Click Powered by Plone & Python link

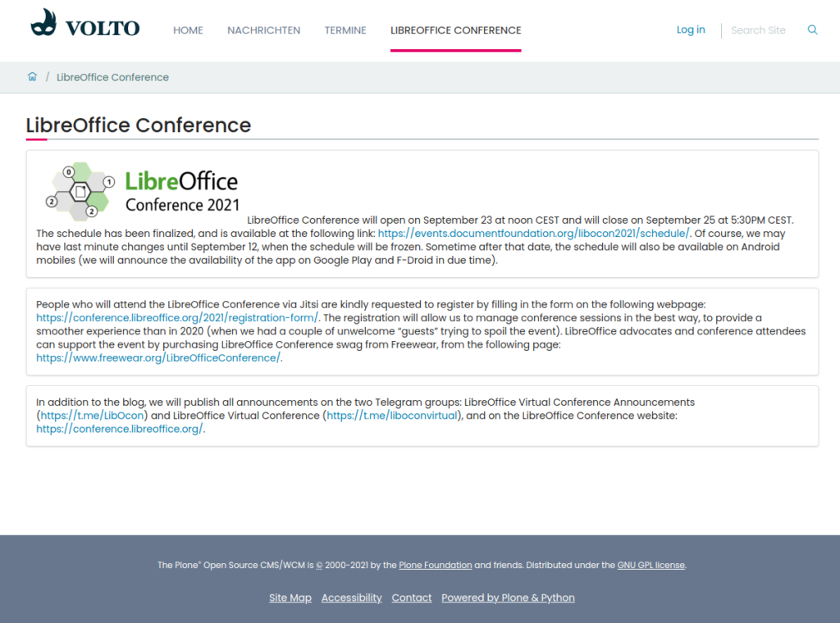point(508,598)
